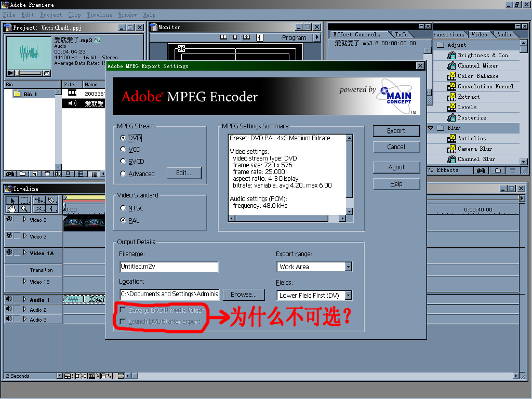This screenshot has width=532, height=399.
Task: Switch to the Info tab
Action: pyautogui.click(x=402, y=35)
